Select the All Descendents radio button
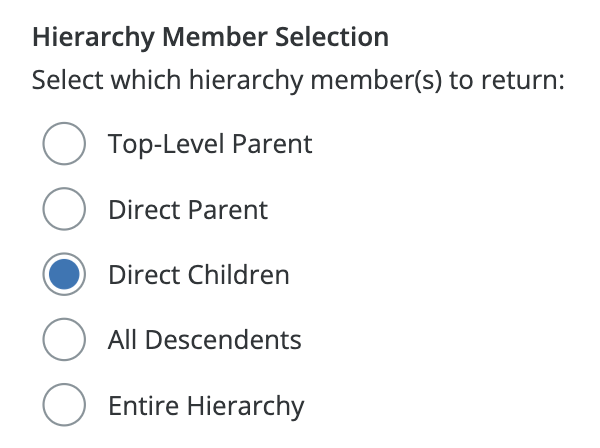 tap(63, 340)
